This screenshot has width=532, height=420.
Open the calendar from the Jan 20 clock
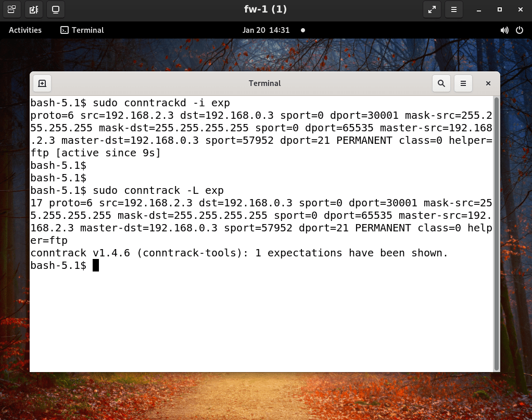click(x=265, y=30)
